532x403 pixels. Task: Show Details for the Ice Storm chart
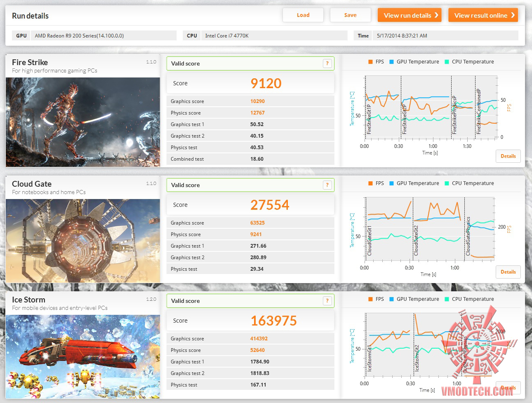[508, 388]
